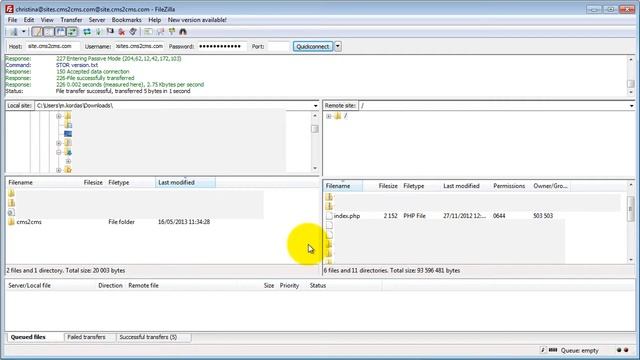640x360 pixels.
Task: Open the Quickconnect history dropdown arrow
Action: (x=338, y=47)
